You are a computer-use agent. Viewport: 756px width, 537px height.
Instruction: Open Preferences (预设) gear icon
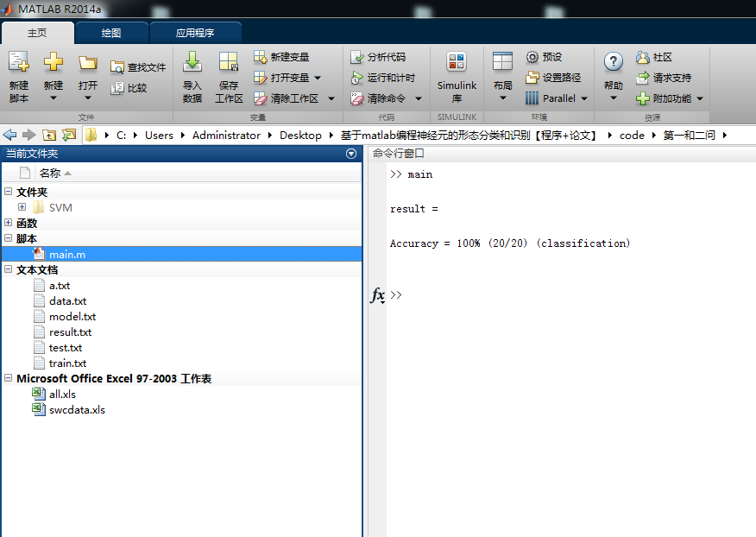point(532,57)
